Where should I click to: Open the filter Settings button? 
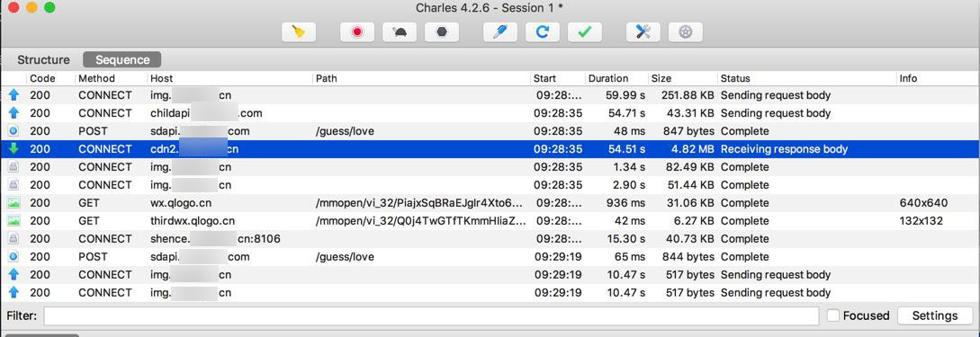(x=935, y=315)
